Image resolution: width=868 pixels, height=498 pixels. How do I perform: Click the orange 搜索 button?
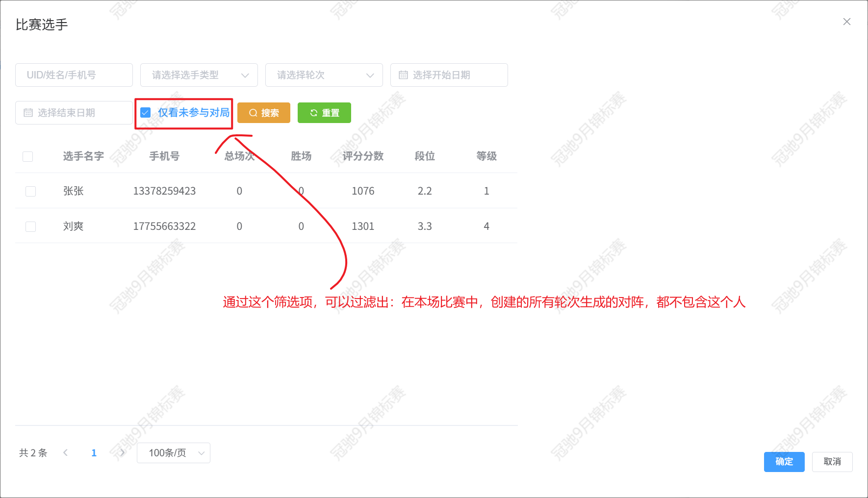point(264,113)
